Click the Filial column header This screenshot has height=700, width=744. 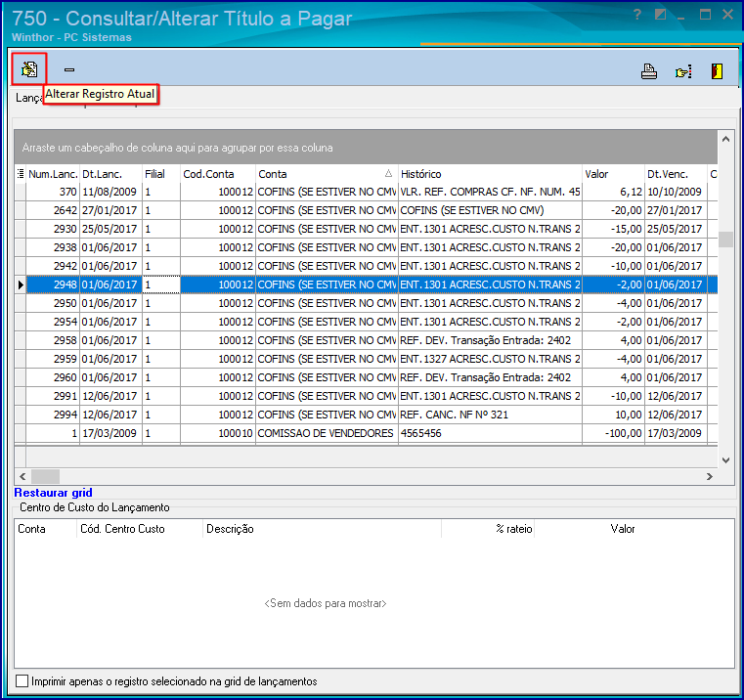161,174
